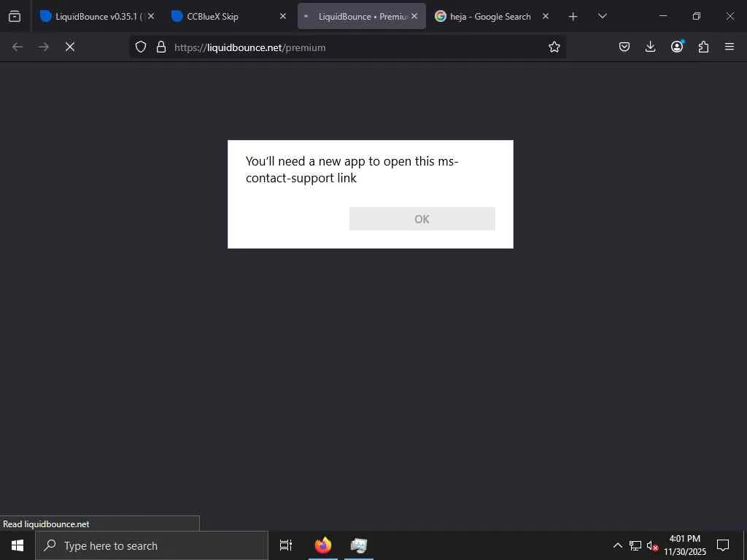Close the heja Google Search tab
Screen dimensions: 747x560
pyautogui.click(x=546, y=16)
